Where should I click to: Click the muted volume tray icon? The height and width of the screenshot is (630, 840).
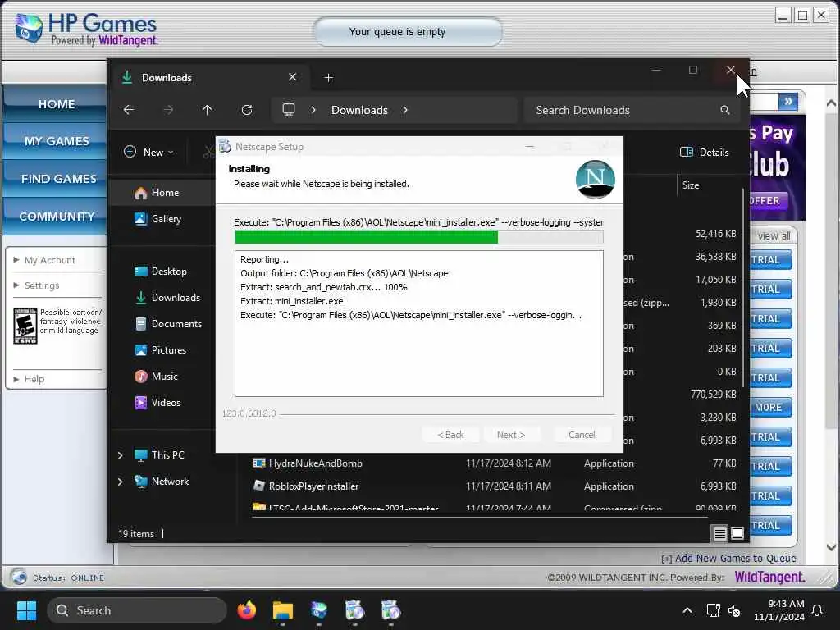[734, 610]
